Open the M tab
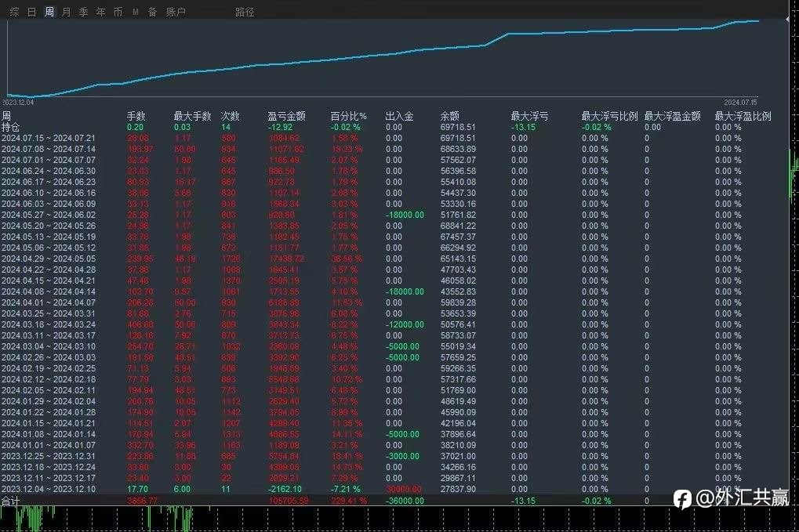This screenshot has width=799, height=532. (136, 12)
